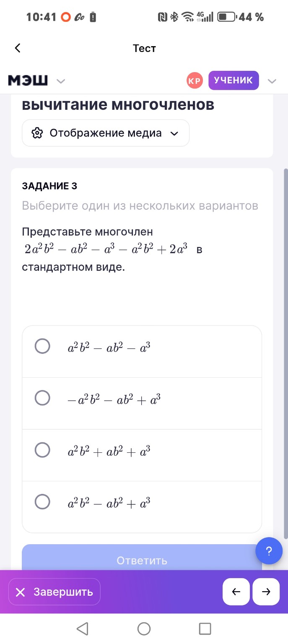The width and height of the screenshot is (288, 644).
Task: Tap the Тест title header
Action: click(x=144, y=48)
